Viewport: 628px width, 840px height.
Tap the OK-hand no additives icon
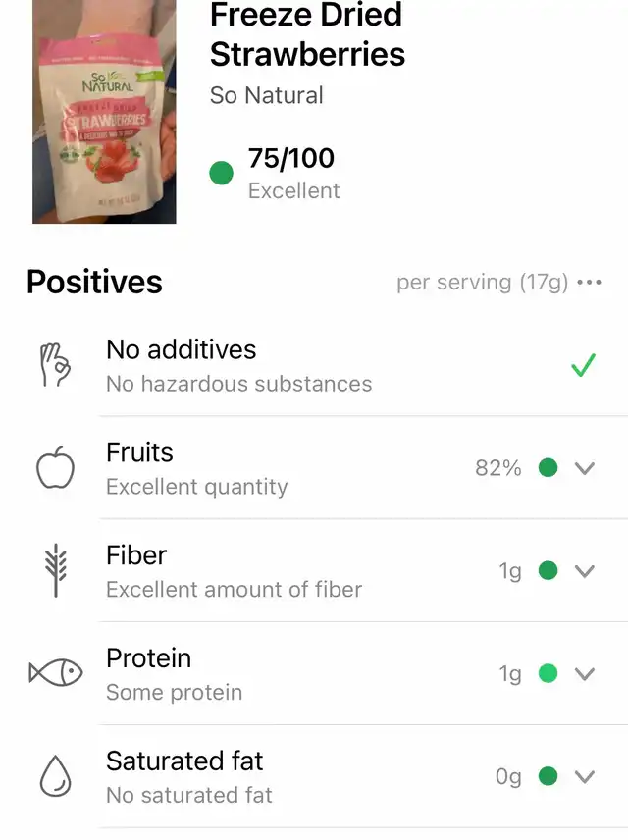pos(56,366)
